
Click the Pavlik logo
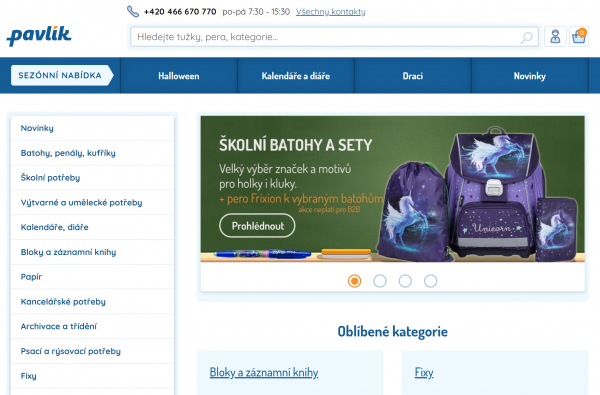[39, 36]
